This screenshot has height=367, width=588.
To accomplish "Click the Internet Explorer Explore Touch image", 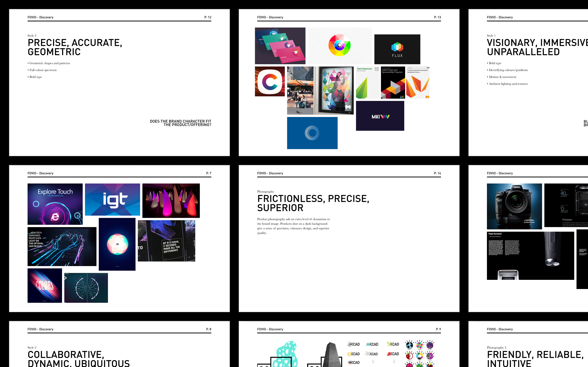I will (x=55, y=204).
